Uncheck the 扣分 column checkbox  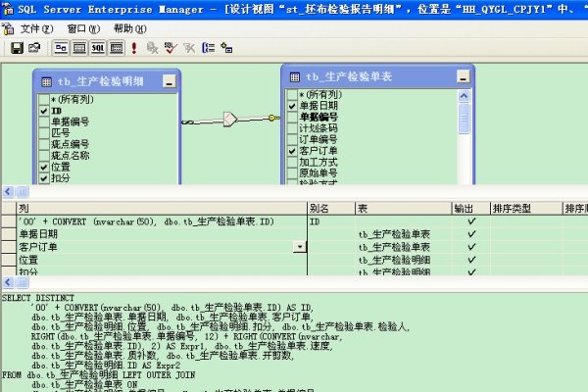click(x=44, y=178)
